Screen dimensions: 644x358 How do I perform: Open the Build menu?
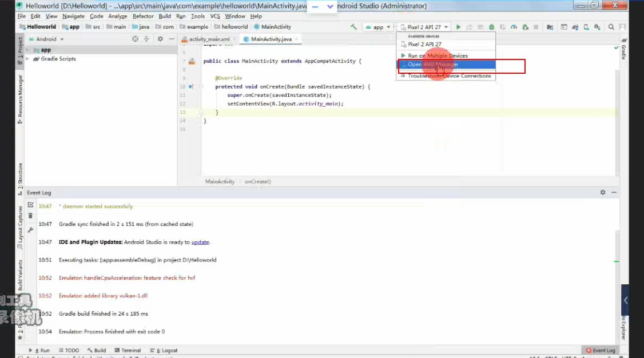point(165,16)
